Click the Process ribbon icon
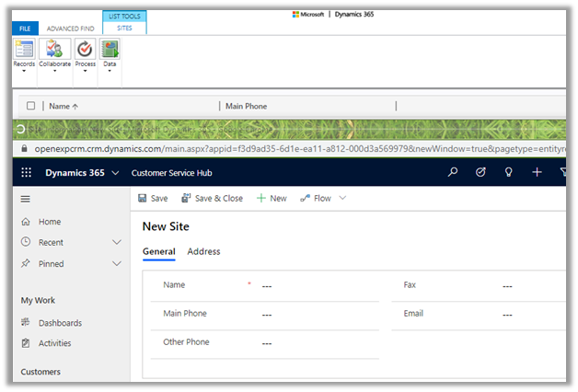This screenshot has height=392, width=578. tap(85, 50)
